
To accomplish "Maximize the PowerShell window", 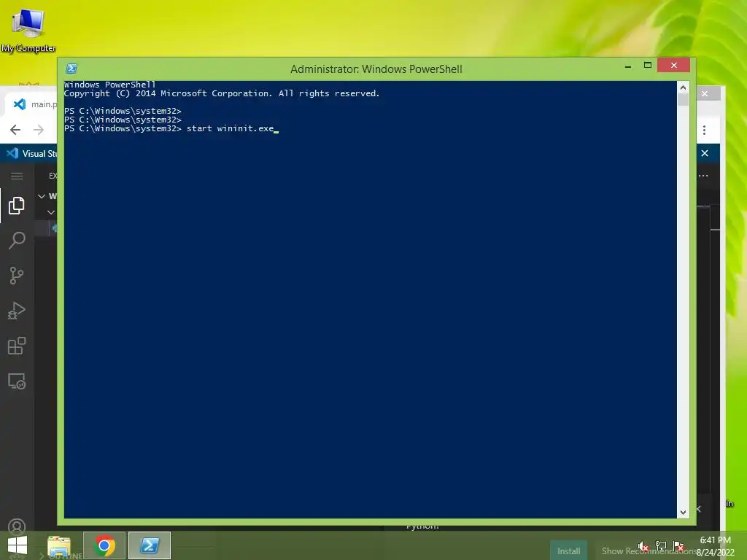I will (648, 65).
